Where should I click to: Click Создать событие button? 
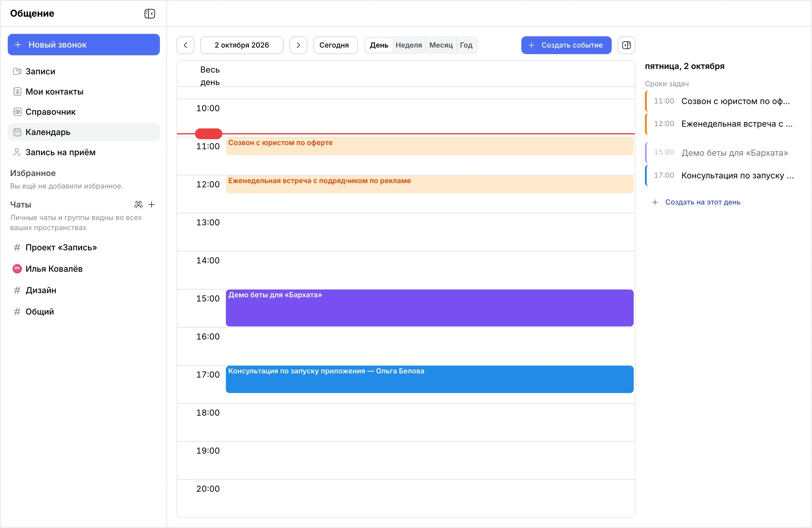click(566, 45)
